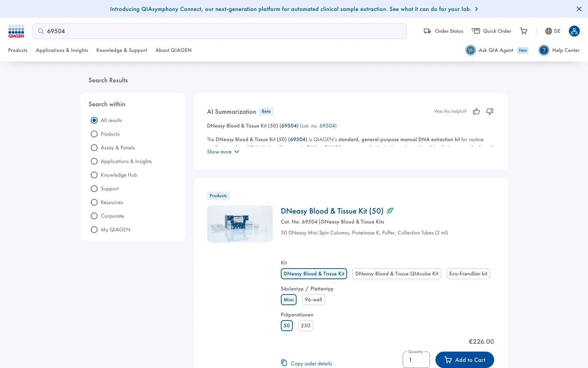Click the Add to Cart button

click(x=464, y=360)
